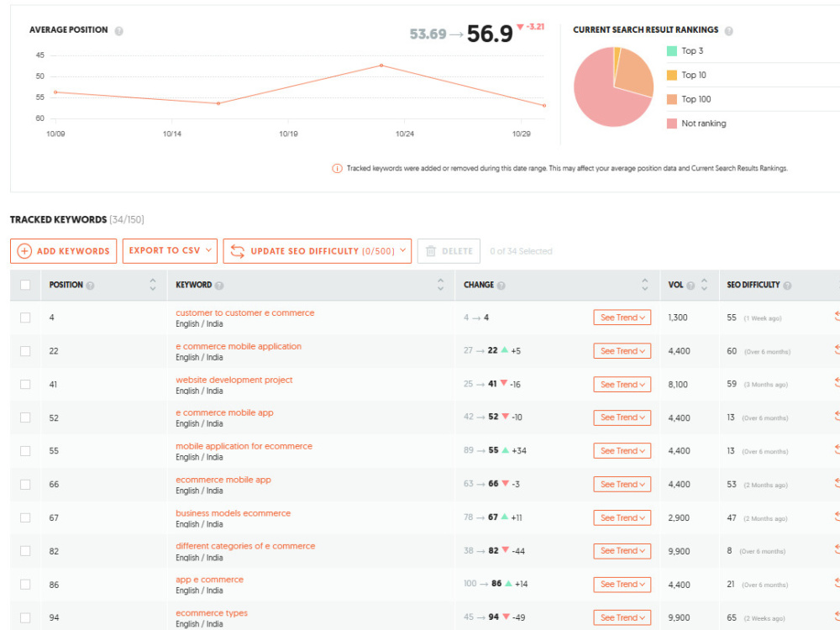Click the Vol column help icon
Screen dimensions: 840x630
690,286
